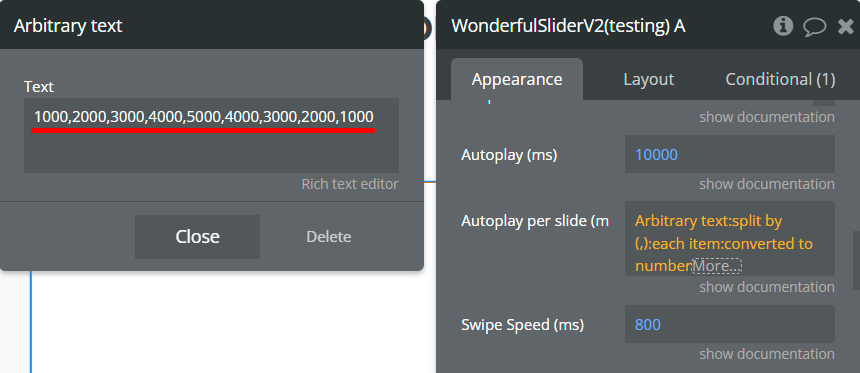
Task: Show documentation under Autoplay (ms)
Action: 767,184
